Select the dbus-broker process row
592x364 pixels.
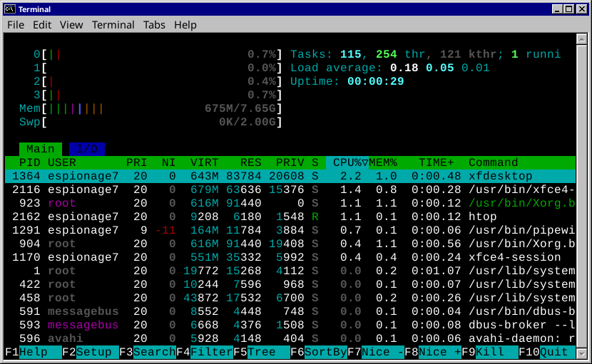(290, 325)
